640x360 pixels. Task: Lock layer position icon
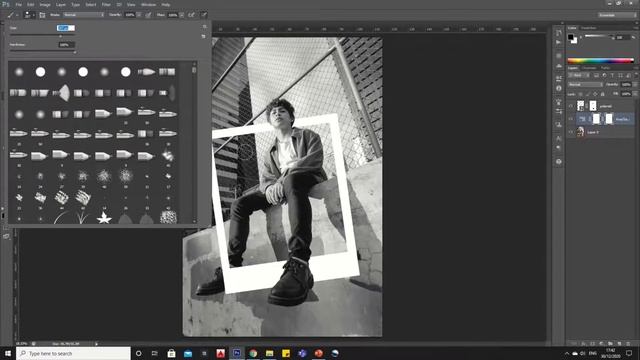[x=595, y=94]
